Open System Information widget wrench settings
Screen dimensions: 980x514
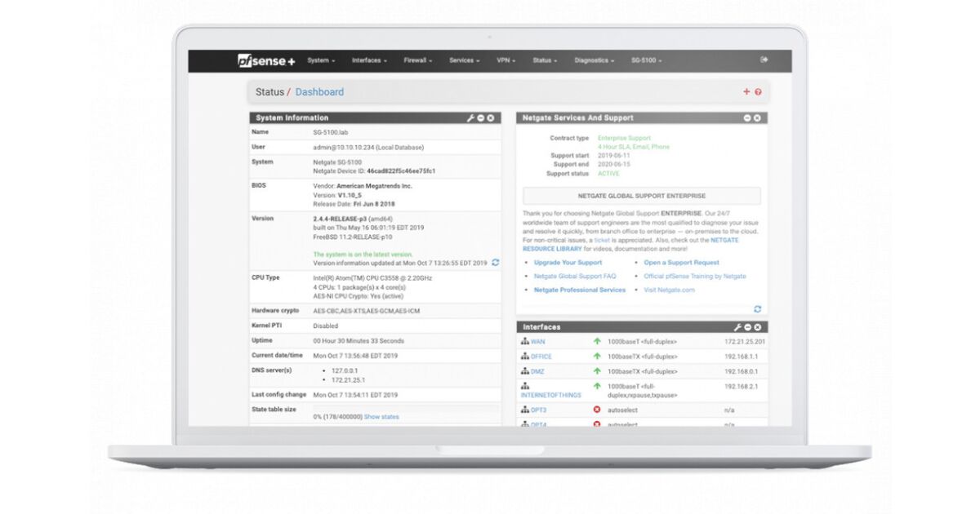(470, 118)
